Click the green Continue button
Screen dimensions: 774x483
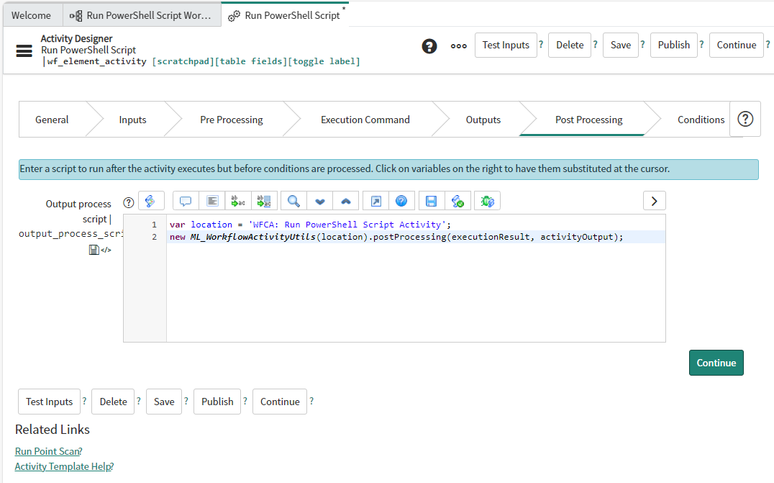[716, 363]
